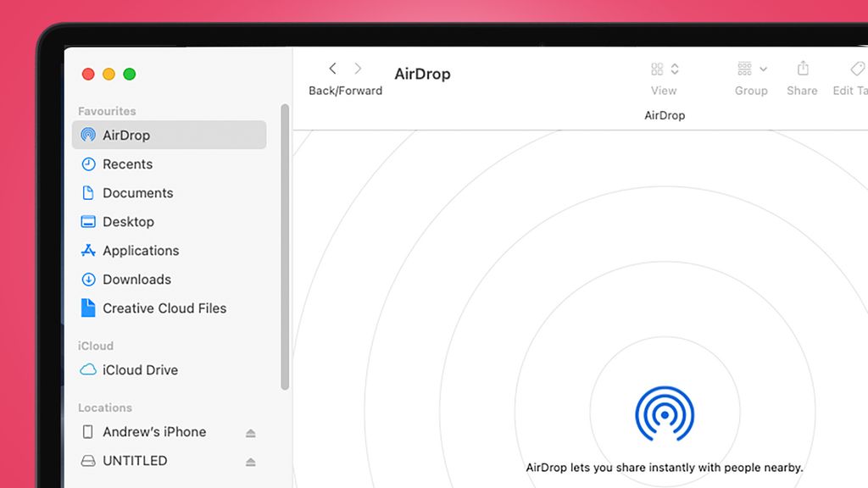Image resolution: width=868 pixels, height=488 pixels.
Task: Click the Back arrow in the toolbar
Action: coord(331,69)
